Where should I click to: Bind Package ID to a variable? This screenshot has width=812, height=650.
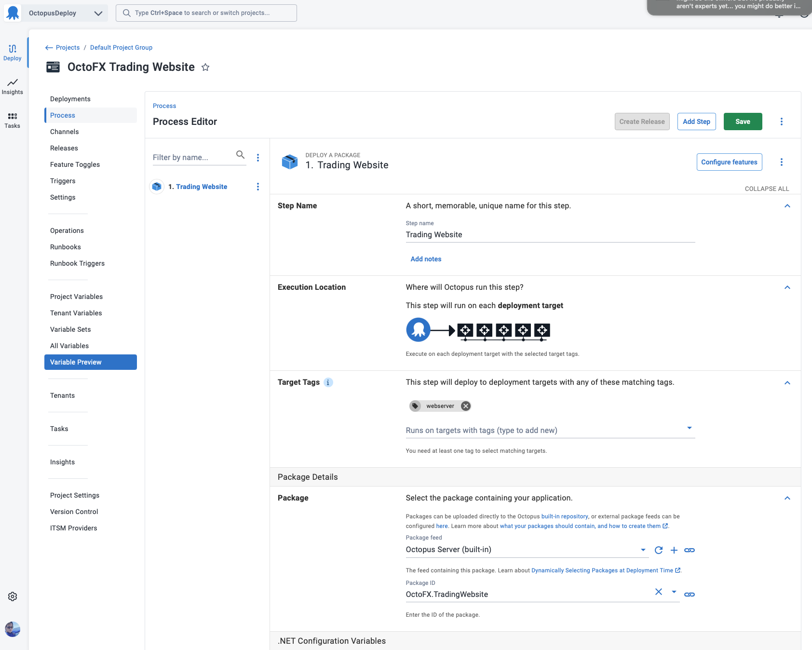tap(690, 595)
